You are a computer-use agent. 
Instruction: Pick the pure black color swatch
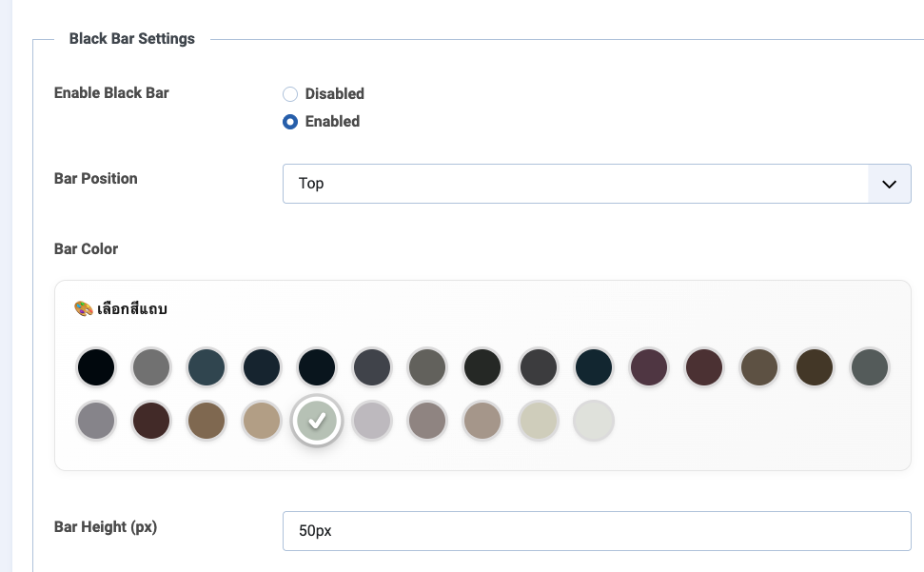[96, 366]
